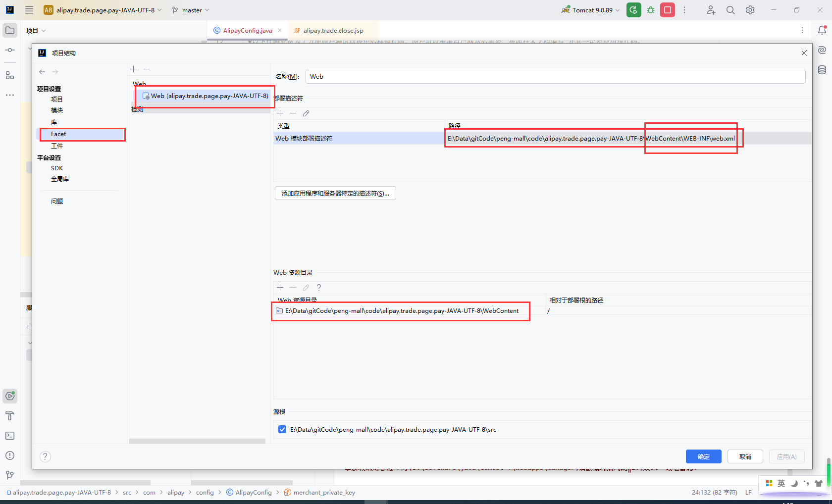The image size is (832, 504).
Task: Open Search Everywhere magnifier
Action: tap(730, 10)
